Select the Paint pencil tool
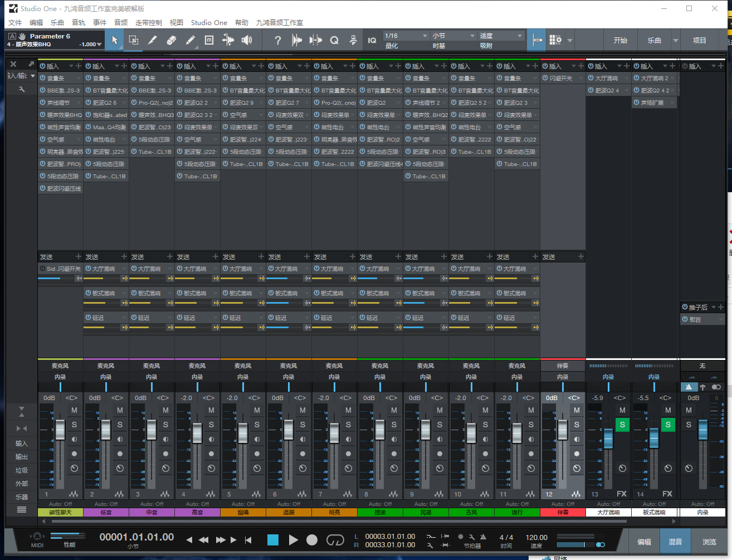The image size is (732, 560). pos(191,40)
